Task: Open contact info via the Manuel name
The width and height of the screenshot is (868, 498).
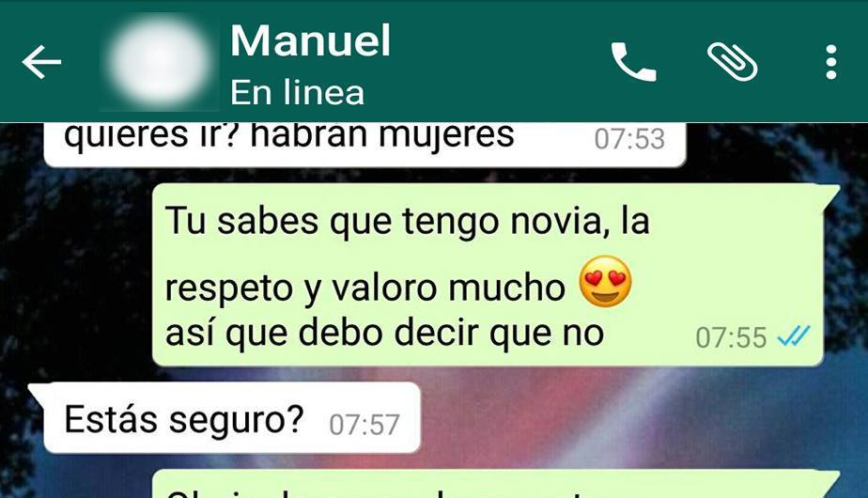Action: pos(310,40)
